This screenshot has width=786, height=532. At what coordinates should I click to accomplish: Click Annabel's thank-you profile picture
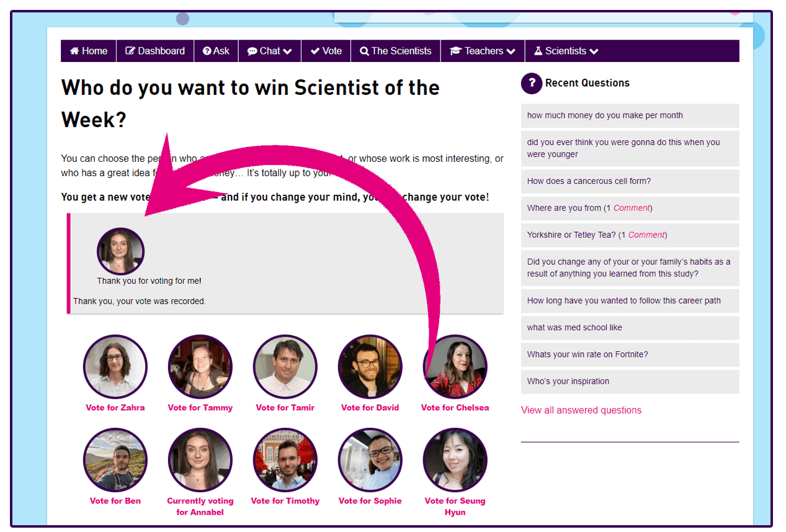click(120, 251)
